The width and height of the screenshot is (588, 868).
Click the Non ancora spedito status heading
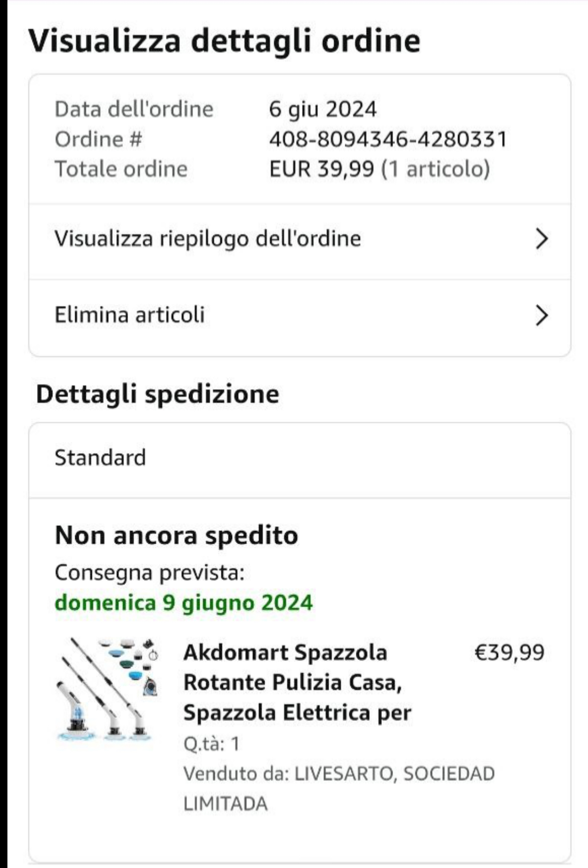(x=176, y=535)
